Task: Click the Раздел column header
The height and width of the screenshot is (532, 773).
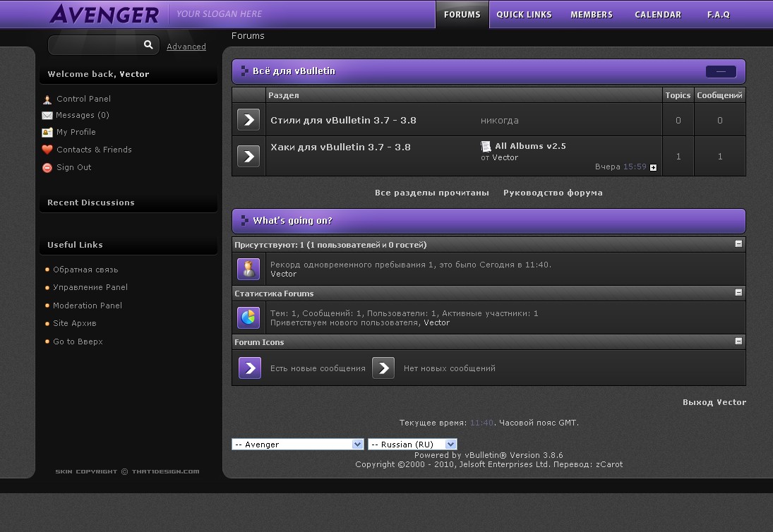Action: coord(284,95)
